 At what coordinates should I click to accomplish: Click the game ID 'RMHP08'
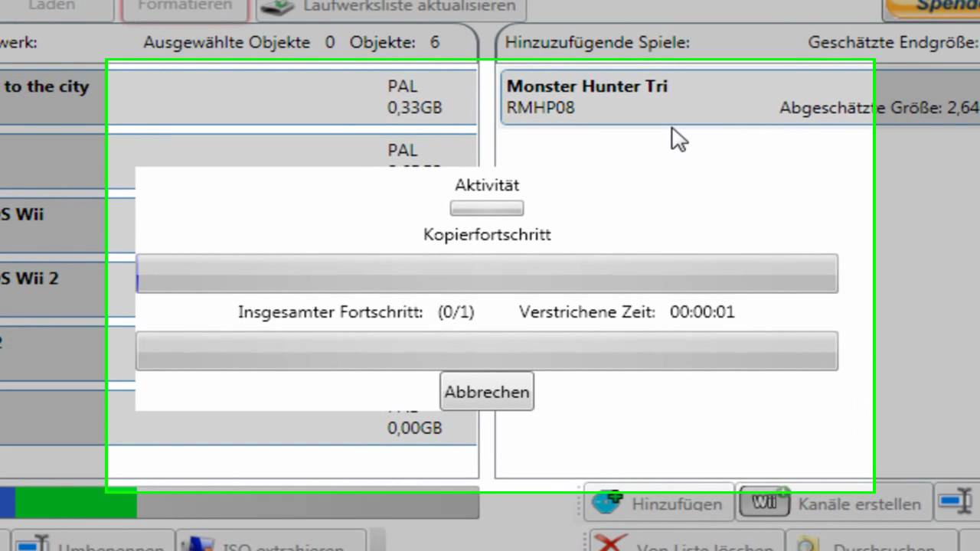pos(541,108)
